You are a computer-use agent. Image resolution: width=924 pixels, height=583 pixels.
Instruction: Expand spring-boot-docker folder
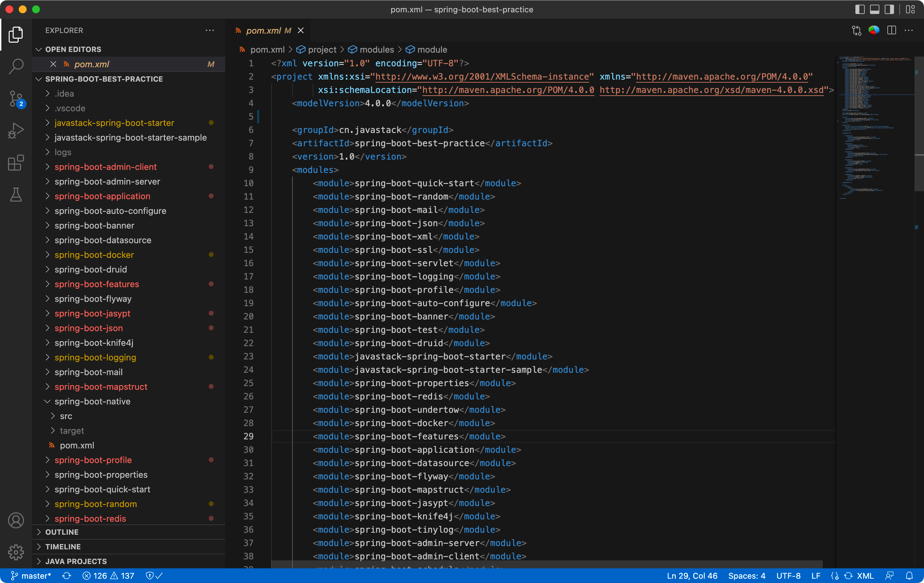click(x=129, y=255)
